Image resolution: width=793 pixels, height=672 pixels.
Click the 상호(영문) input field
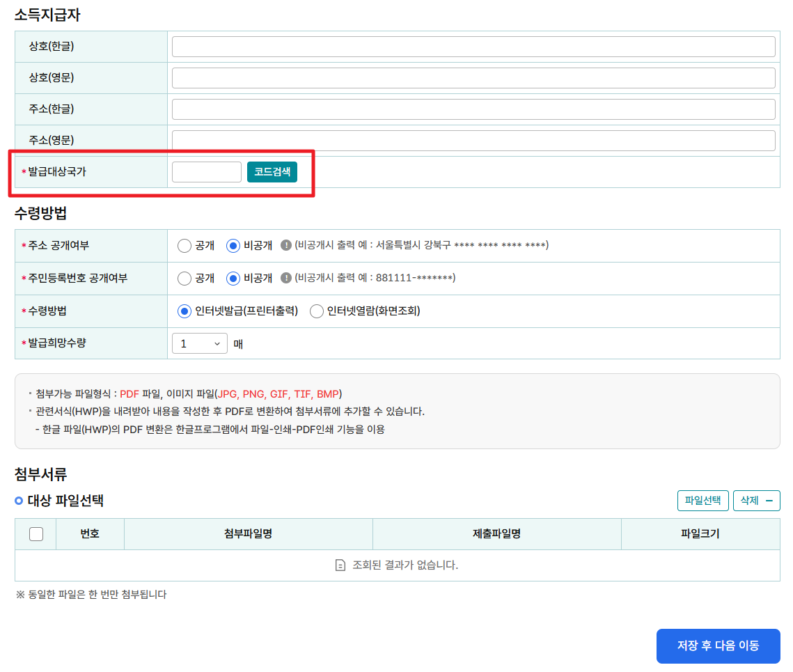(x=473, y=77)
